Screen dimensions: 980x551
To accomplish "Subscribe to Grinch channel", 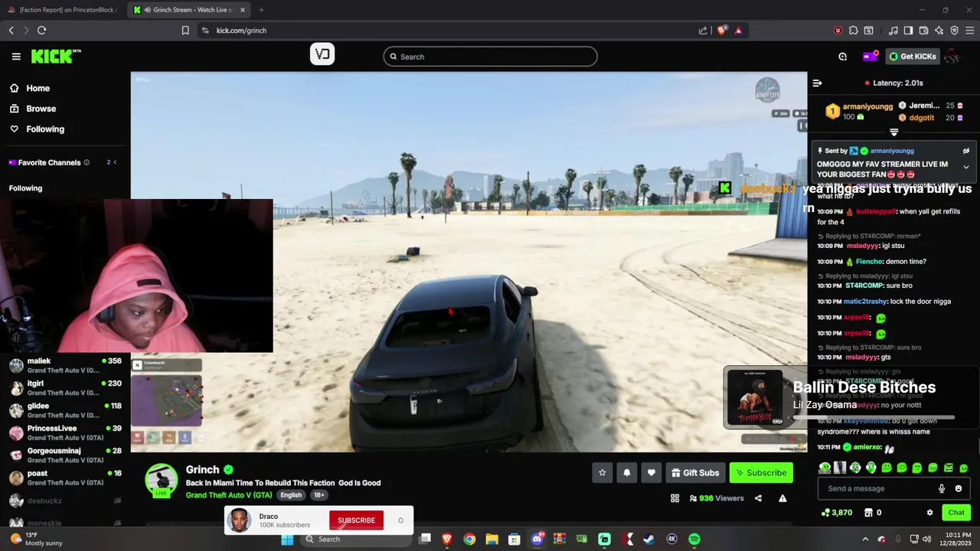I will [761, 473].
